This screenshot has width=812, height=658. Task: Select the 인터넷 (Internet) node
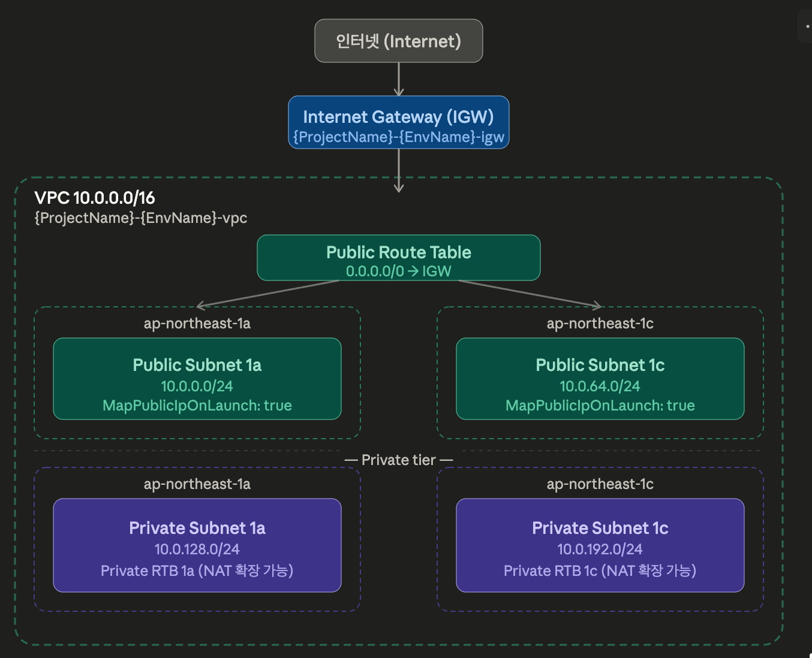[x=398, y=41]
